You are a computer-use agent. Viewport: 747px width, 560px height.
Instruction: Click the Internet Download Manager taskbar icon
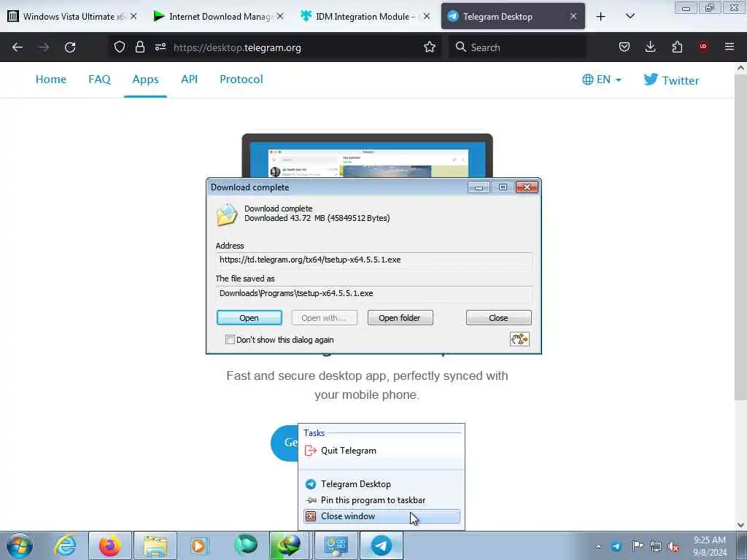click(x=287, y=545)
